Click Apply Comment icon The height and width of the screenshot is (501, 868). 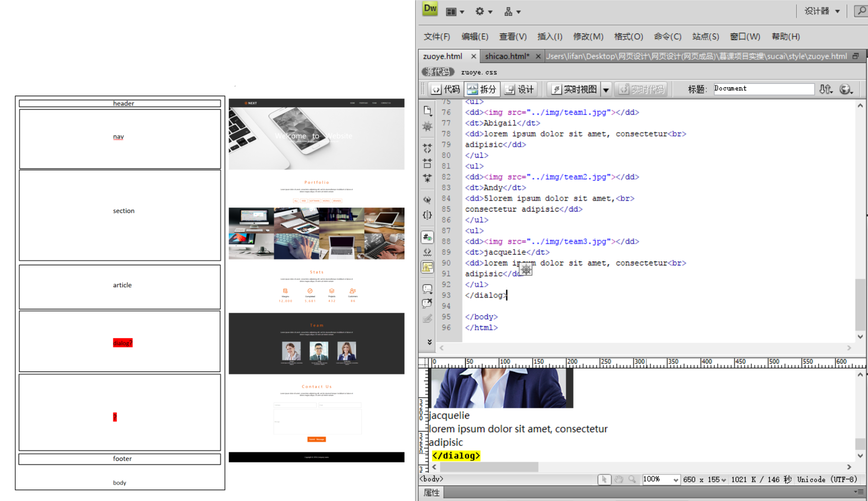427,289
